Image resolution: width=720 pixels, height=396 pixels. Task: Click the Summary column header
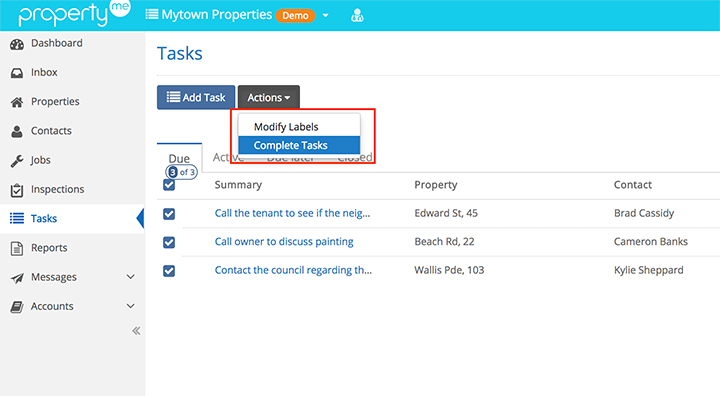(238, 185)
